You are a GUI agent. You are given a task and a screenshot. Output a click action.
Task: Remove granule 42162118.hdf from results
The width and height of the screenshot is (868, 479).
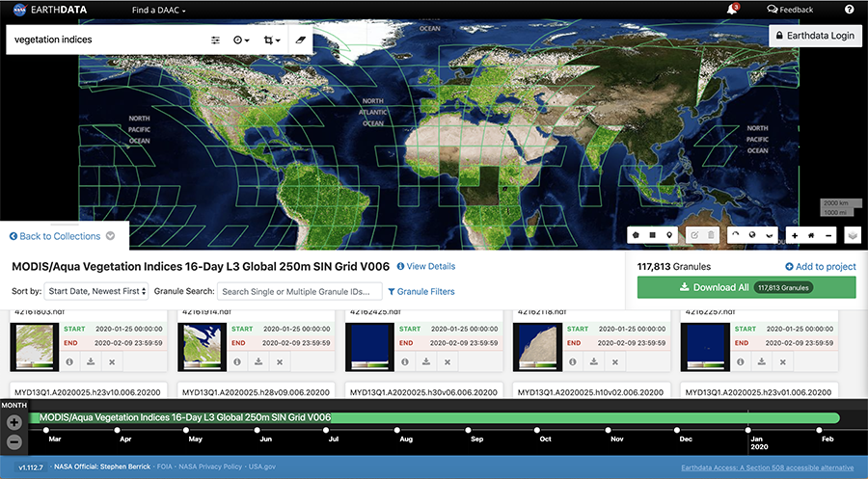point(615,361)
